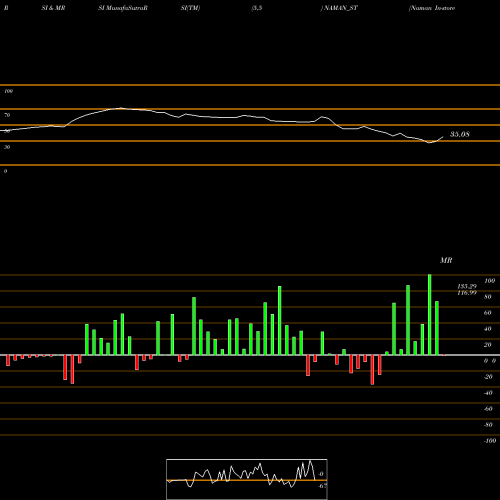Click the 100 label on the MR right axis
The width and height of the screenshot is (500, 500).
(x=489, y=281)
